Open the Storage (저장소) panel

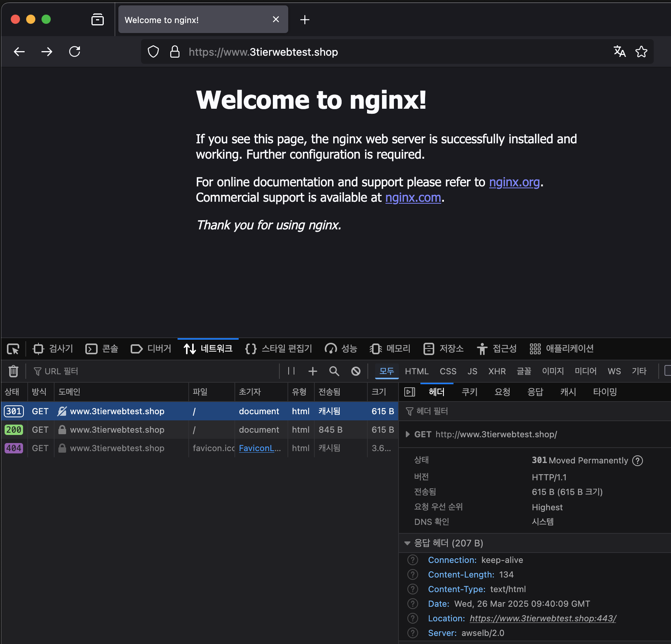(443, 349)
